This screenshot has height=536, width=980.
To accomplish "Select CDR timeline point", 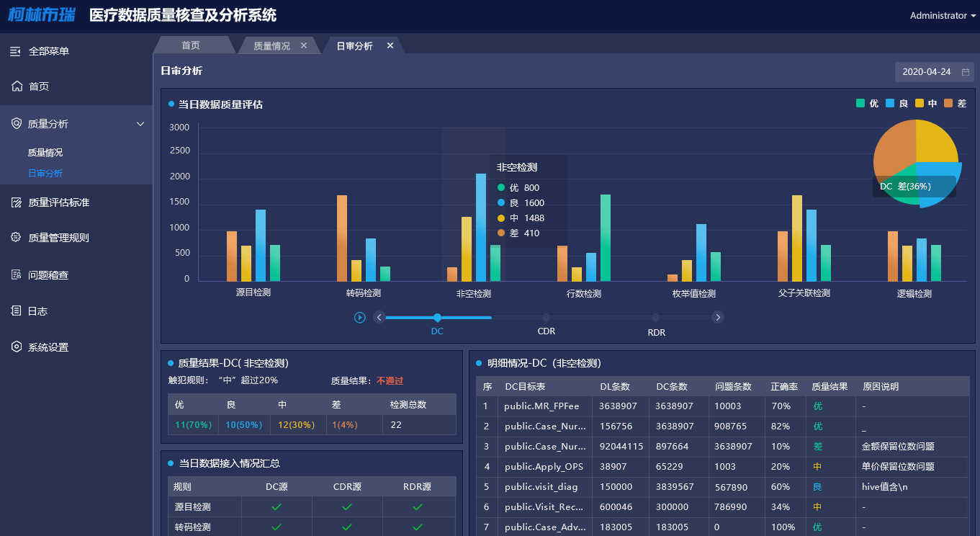I will click(x=547, y=318).
